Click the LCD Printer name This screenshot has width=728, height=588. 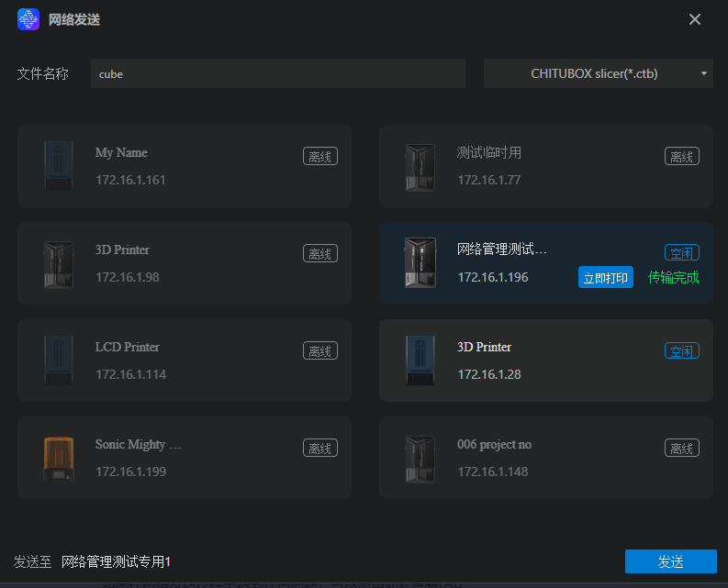(x=128, y=347)
